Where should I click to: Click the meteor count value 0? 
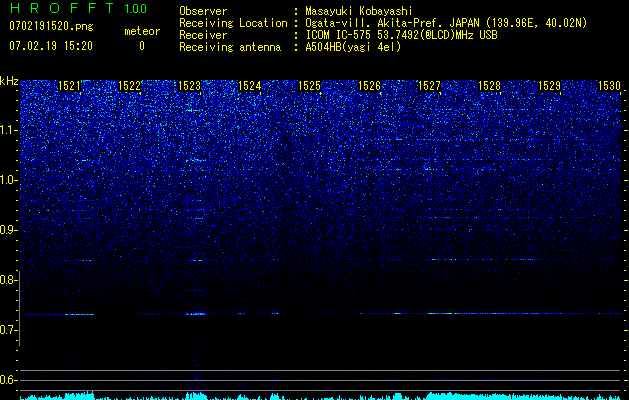142,46
